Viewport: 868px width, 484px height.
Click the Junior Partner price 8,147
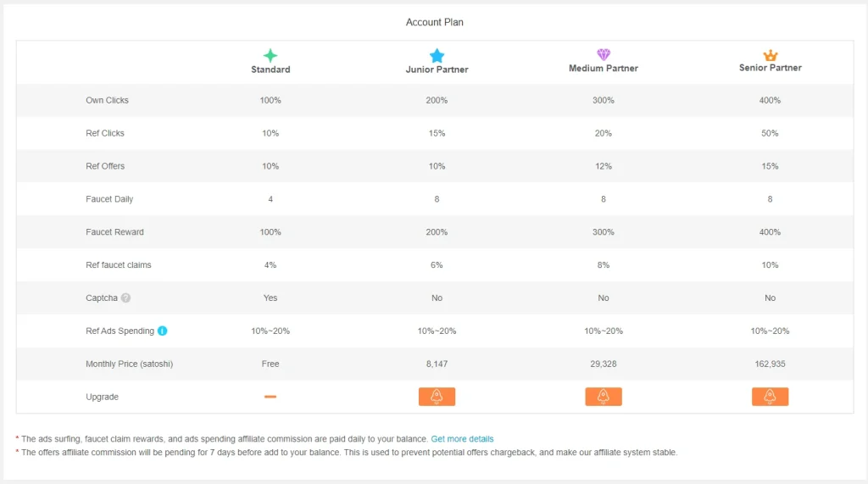coord(437,364)
